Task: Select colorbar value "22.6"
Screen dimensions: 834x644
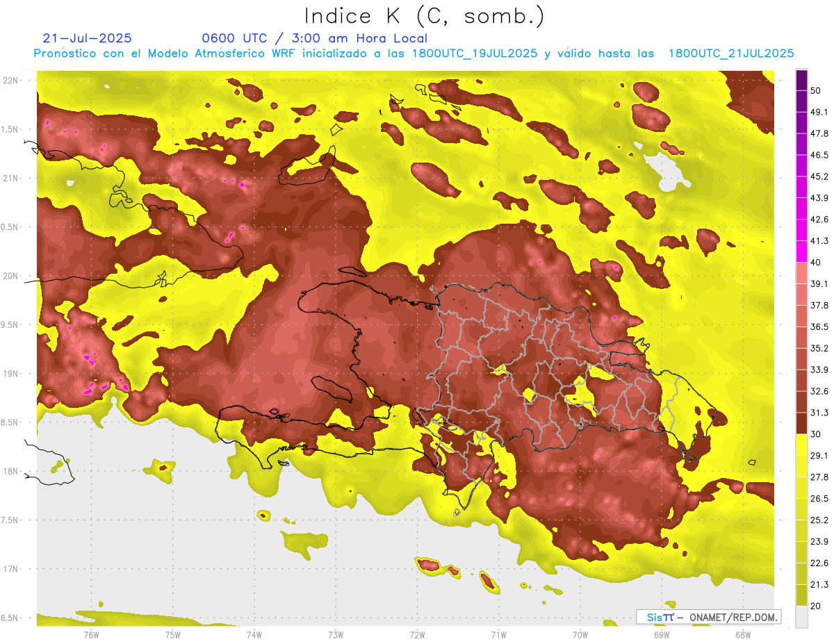Action: [x=819, y=563]
